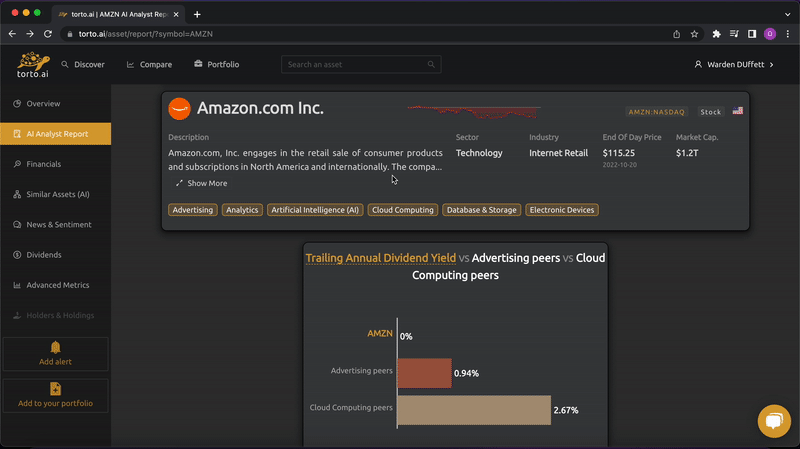The image size is (800, 449).
Task: Click the Electronic Devices tag
Action: point(562,210)
